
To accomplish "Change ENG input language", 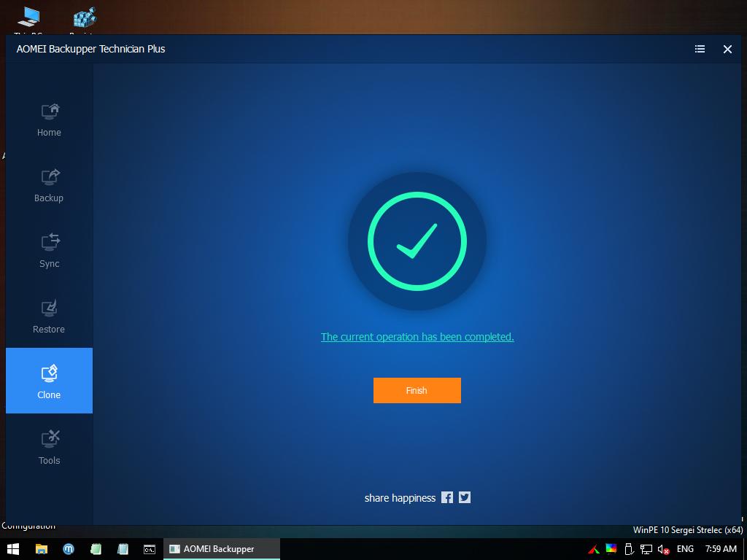I will pos(685,549).
